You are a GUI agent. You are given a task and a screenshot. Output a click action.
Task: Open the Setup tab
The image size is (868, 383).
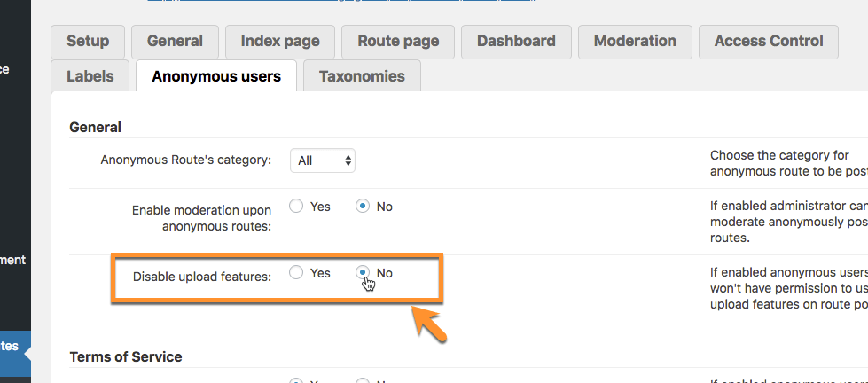click(88, 41)
